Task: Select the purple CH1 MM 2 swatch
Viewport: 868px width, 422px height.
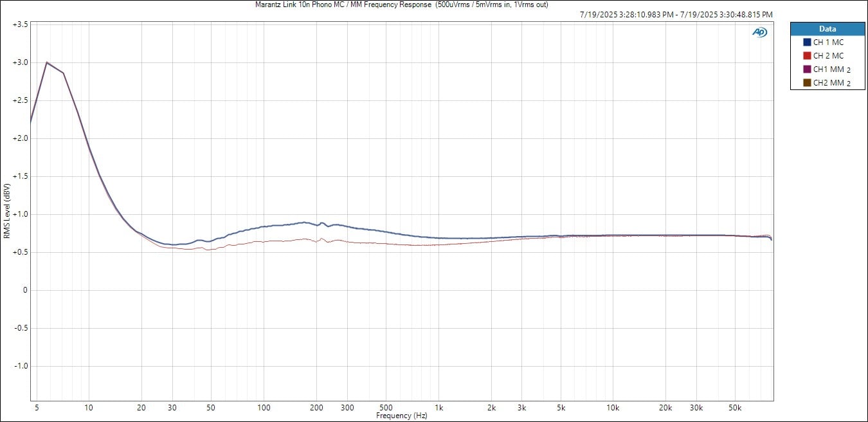Action: pos(807,69)
